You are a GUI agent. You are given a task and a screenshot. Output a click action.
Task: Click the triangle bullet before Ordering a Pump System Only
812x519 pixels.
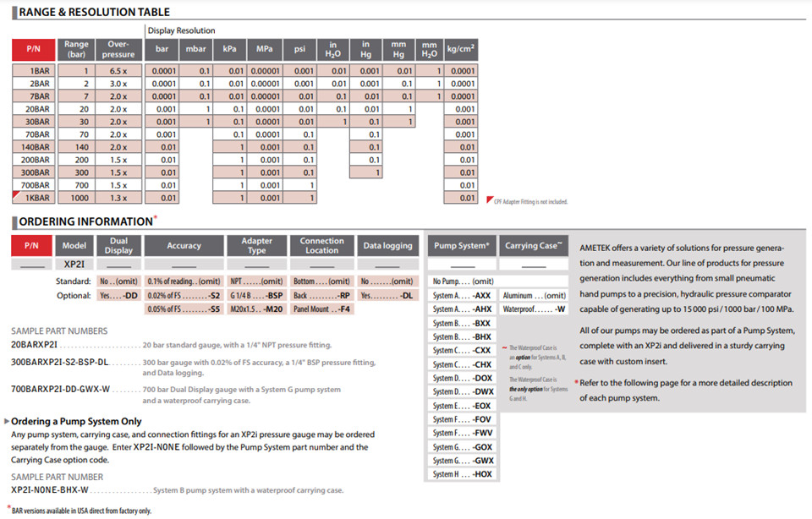[x=7, y=421]
